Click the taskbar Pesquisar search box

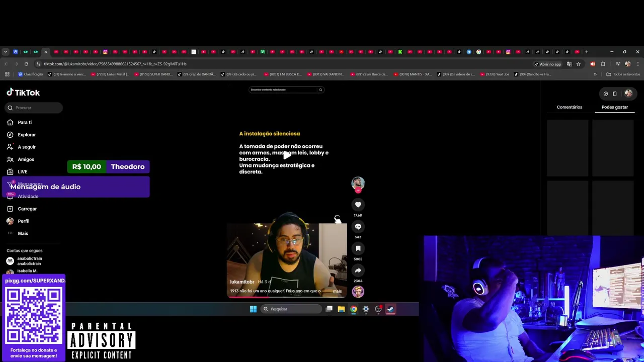[291, 309]
